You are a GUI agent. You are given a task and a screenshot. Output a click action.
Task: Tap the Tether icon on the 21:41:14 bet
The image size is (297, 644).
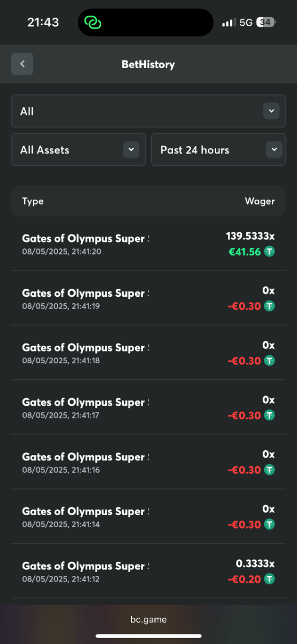(269, 524)
